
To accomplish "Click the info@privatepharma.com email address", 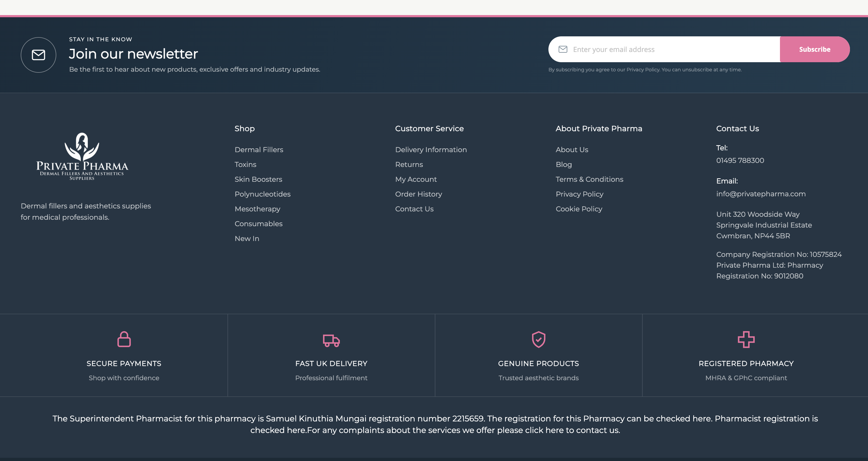I will [761, 194].
